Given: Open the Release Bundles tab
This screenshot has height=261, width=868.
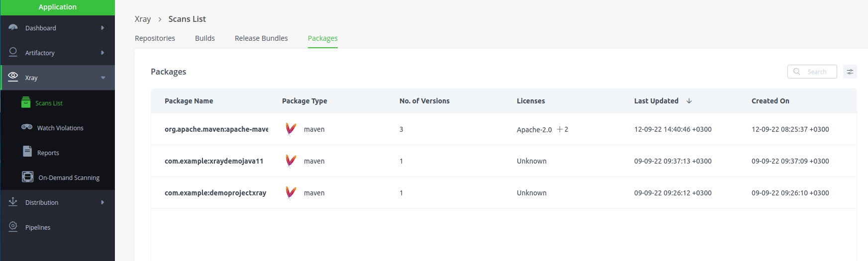Looking at the screenshot, I should [261, 38].
